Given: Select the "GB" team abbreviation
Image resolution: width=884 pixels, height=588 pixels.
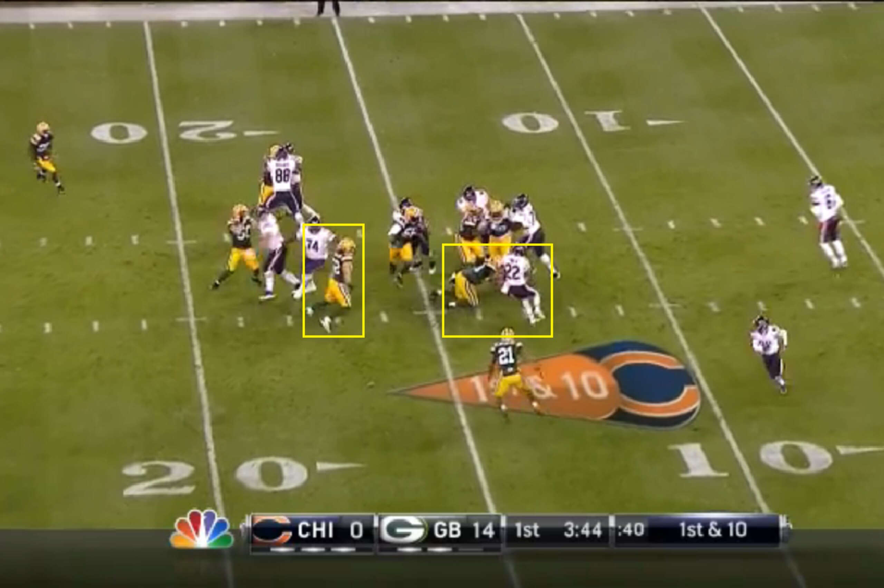Looking at the screenshot, I should [x=447, y=530].
